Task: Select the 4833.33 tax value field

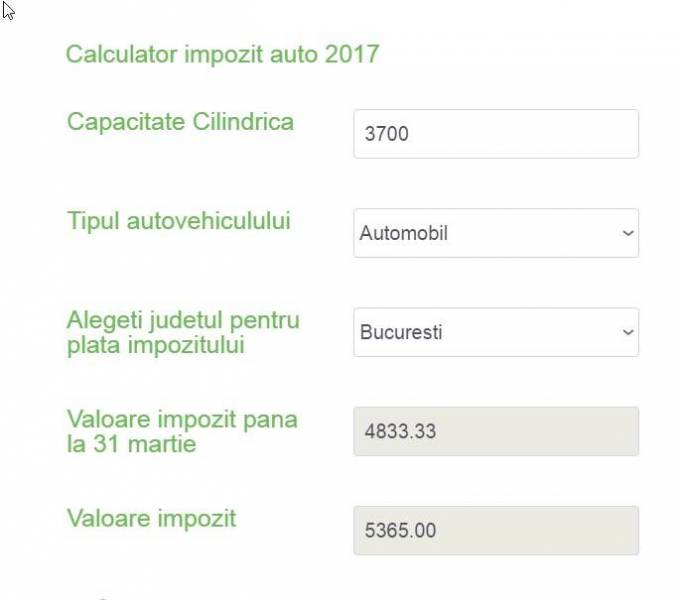Action: (x=495, y=431)
